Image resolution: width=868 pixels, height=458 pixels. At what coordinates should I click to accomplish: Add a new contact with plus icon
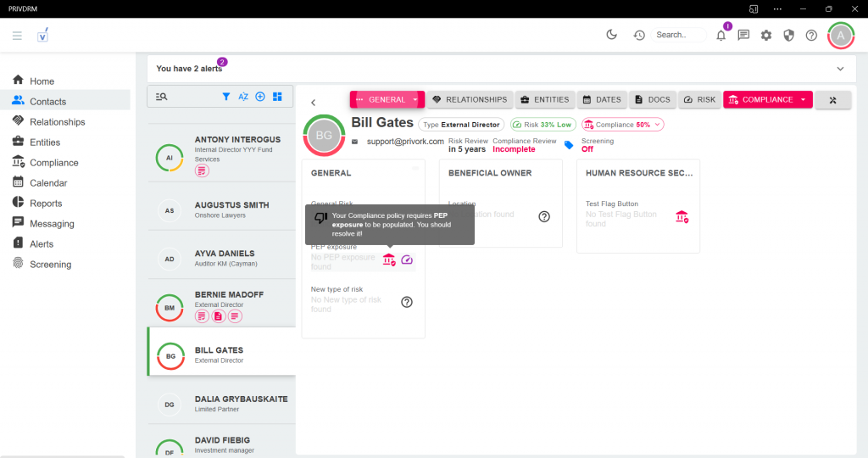coord(260,97)
